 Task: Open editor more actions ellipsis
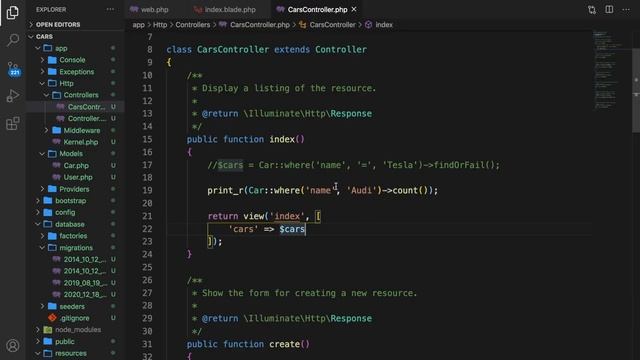click(x=626, y=9)
